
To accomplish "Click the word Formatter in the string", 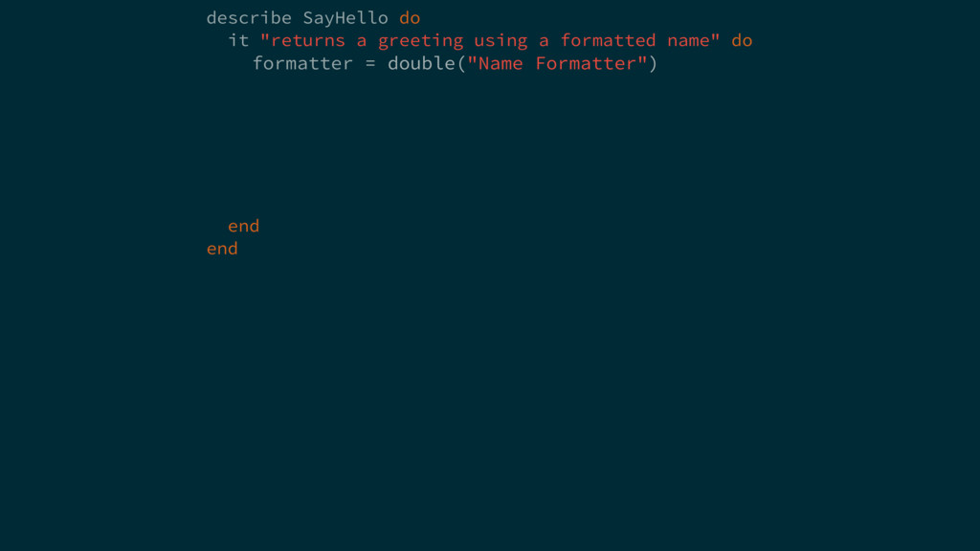I will coord(586,63).
